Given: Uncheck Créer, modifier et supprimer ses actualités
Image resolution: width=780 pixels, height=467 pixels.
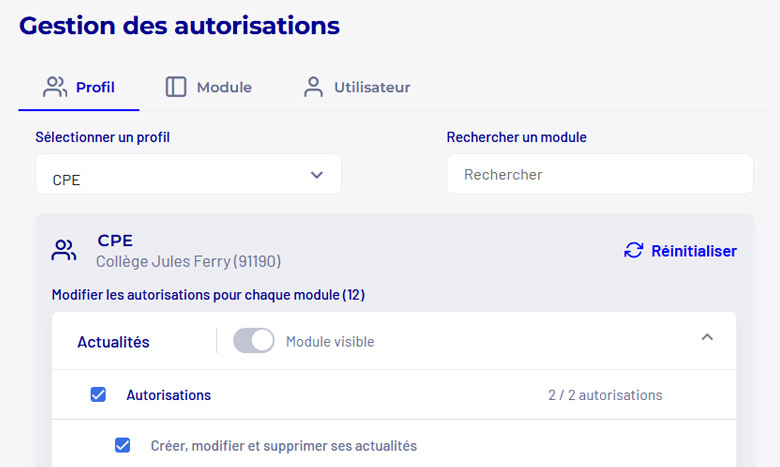Looking at the screenshot, I should click(x=122, y=445).
